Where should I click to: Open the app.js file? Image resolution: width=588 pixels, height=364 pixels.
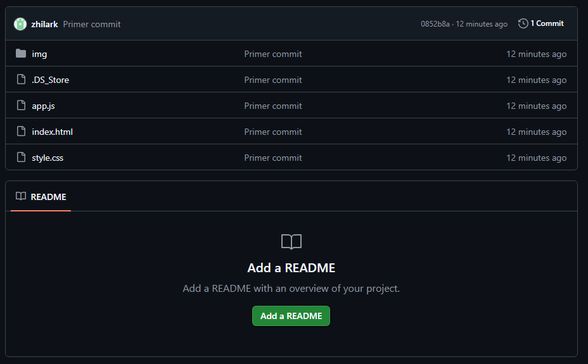coord(43,106)
